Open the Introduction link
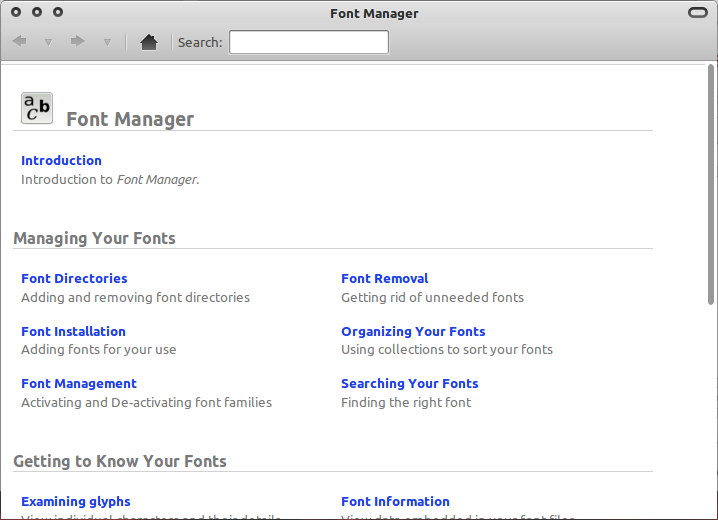Screen dimensions: 718x520 coord(61,161)
